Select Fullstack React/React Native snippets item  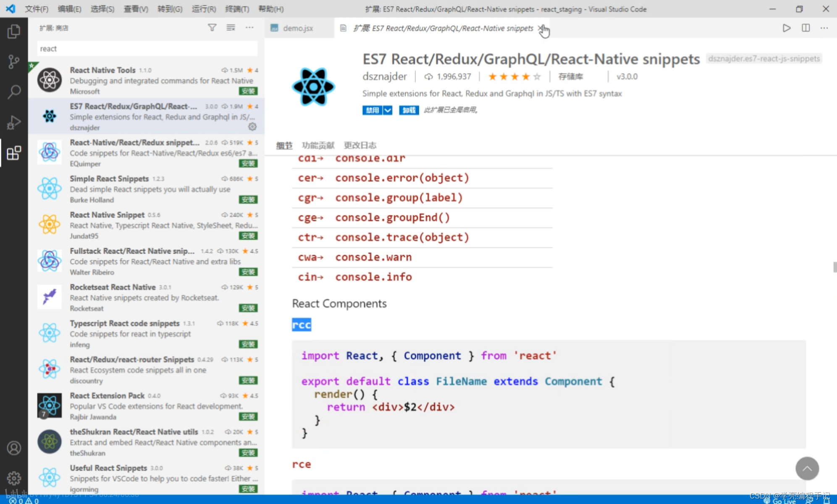tap(146, 261)
